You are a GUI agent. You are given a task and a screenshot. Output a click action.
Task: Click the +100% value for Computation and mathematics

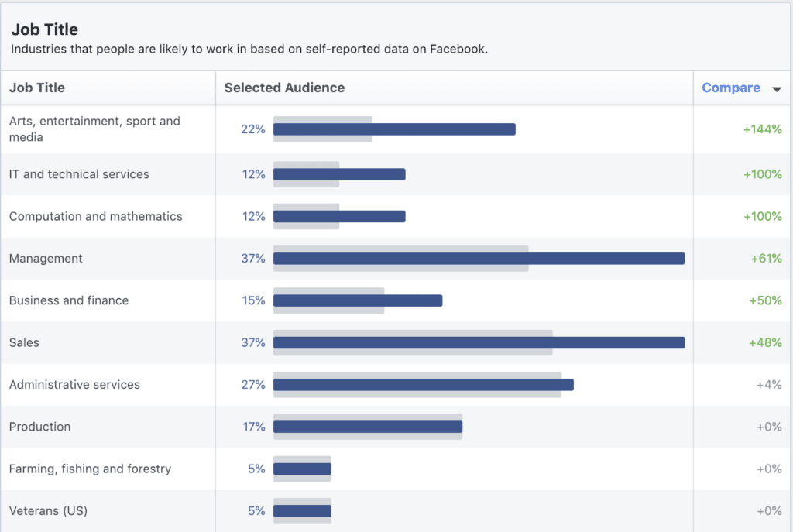coord(764,216)
